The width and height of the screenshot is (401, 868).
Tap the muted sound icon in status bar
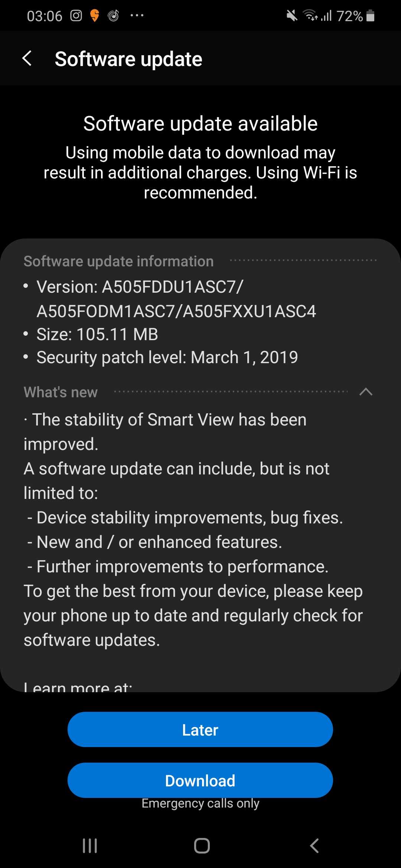click(x=292, y=16)
